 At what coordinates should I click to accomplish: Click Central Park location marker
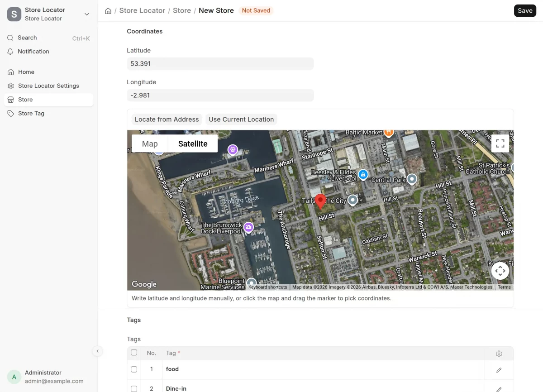click(412, 179)
